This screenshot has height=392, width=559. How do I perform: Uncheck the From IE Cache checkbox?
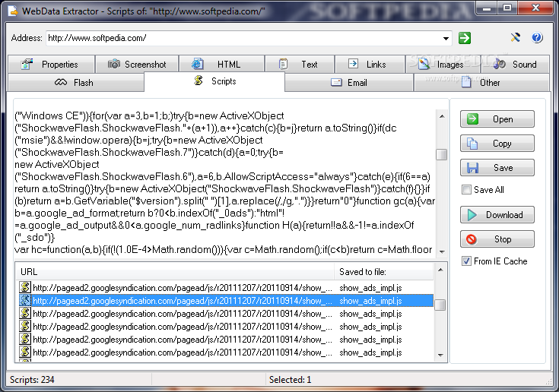466,261
